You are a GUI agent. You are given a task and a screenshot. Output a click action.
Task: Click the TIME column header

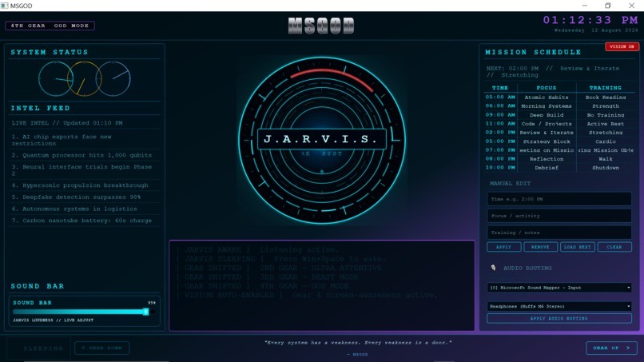[500, 88]
